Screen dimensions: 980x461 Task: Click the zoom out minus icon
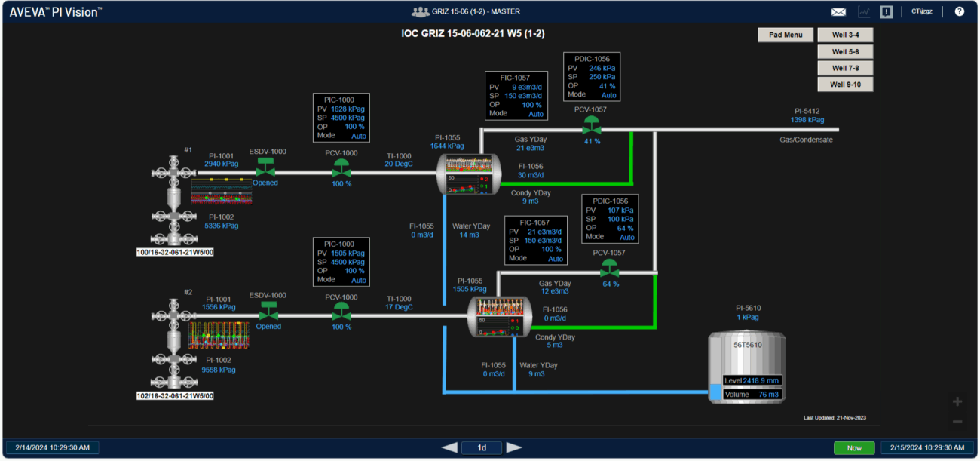pyautogui.click(x=957, y=422)
